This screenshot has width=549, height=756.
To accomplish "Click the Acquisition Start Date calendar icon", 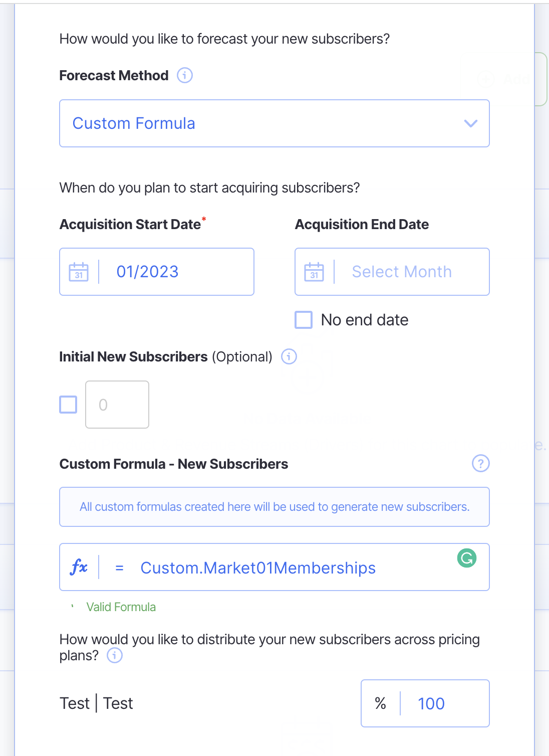I will pyautogui.click(x=79, y=272).
